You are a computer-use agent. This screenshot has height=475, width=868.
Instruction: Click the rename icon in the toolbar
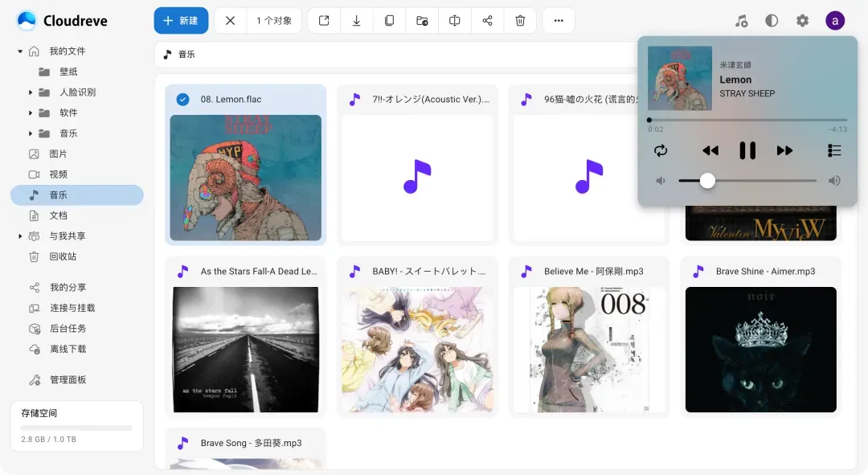pos(455,21)
